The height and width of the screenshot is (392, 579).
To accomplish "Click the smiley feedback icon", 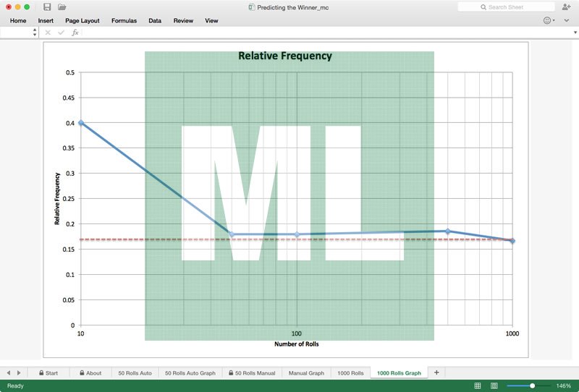I will 547,20.
